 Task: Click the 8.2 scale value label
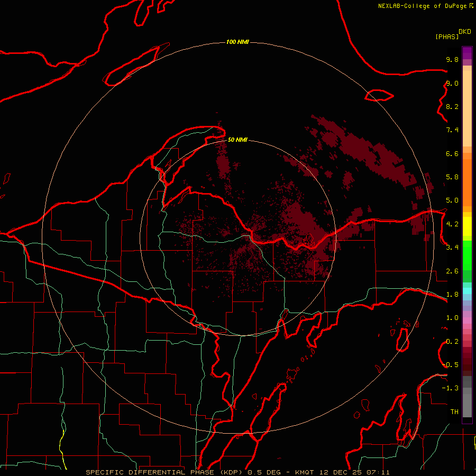452,106
